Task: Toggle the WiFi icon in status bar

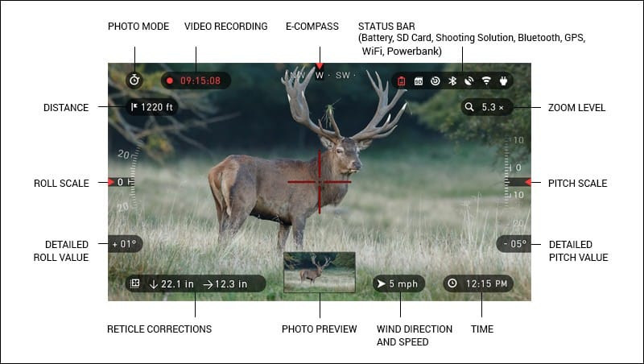Action: coord(486,81)
